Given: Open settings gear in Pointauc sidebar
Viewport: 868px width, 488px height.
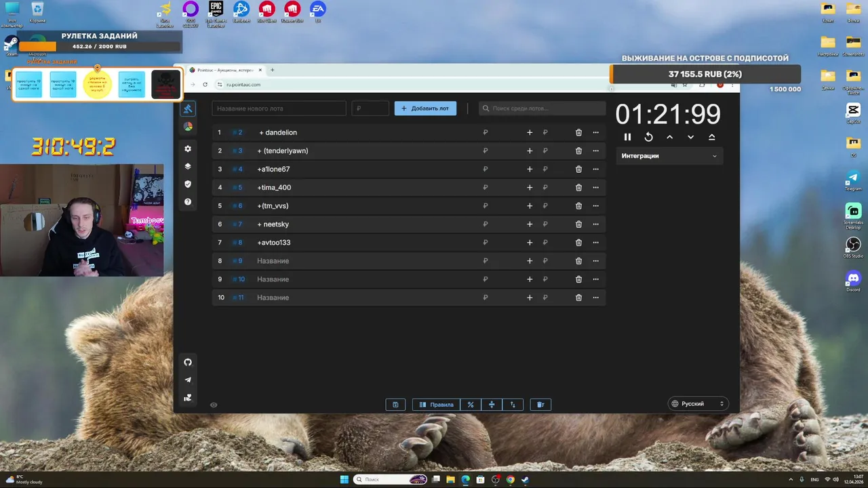Looking at the screenshot, I should click(188, 148).
